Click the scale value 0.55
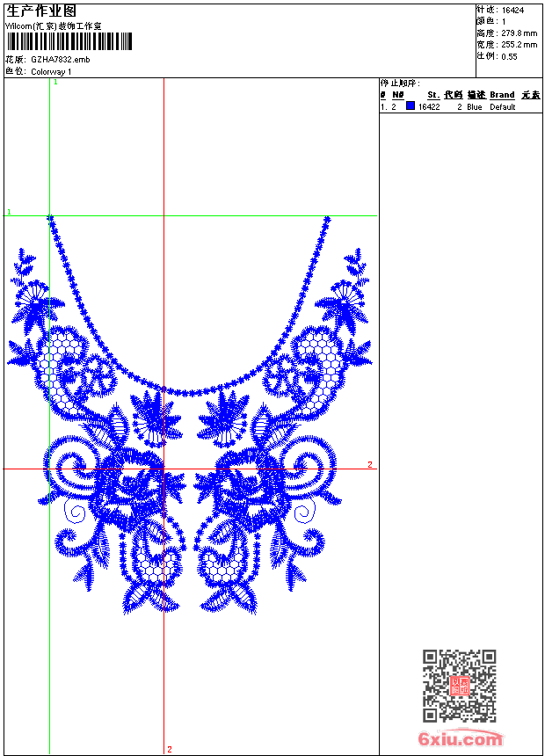 click(x=509, y=56)
